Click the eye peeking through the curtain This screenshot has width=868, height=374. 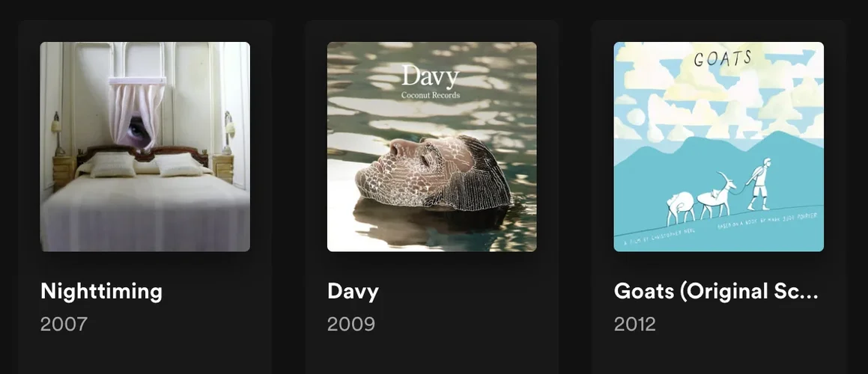(137, 129)
